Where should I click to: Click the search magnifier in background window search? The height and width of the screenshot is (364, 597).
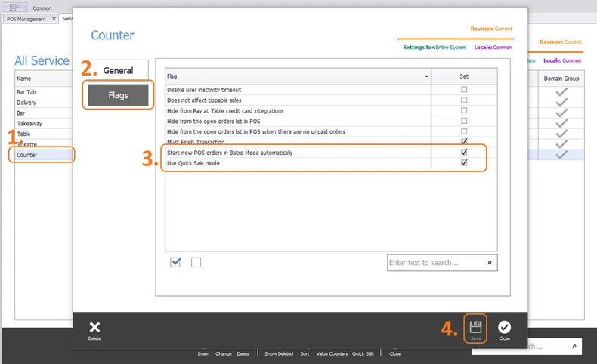[574, 346]
